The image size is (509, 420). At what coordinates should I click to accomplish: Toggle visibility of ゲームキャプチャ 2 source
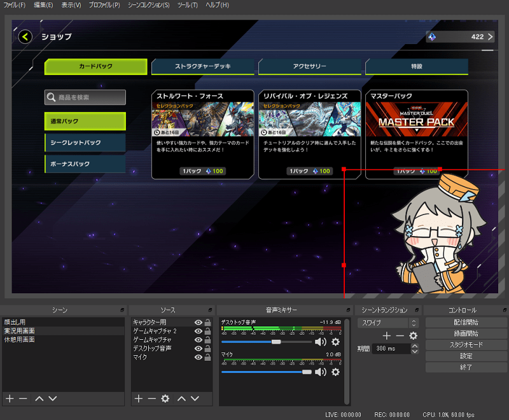coord(199,332)
